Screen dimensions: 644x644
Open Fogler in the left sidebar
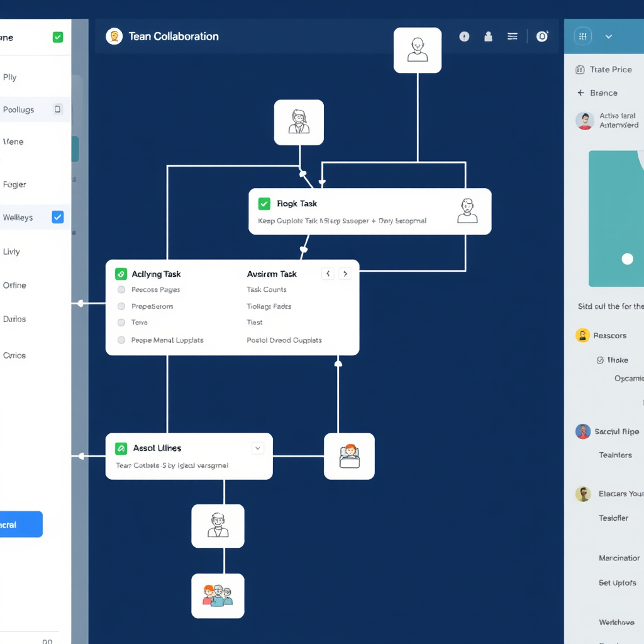14,184
